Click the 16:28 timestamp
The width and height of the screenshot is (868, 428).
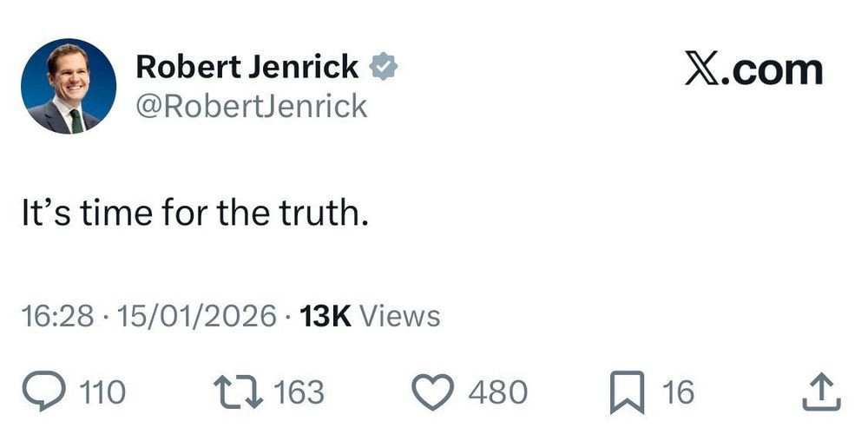(x=57, y=316)
